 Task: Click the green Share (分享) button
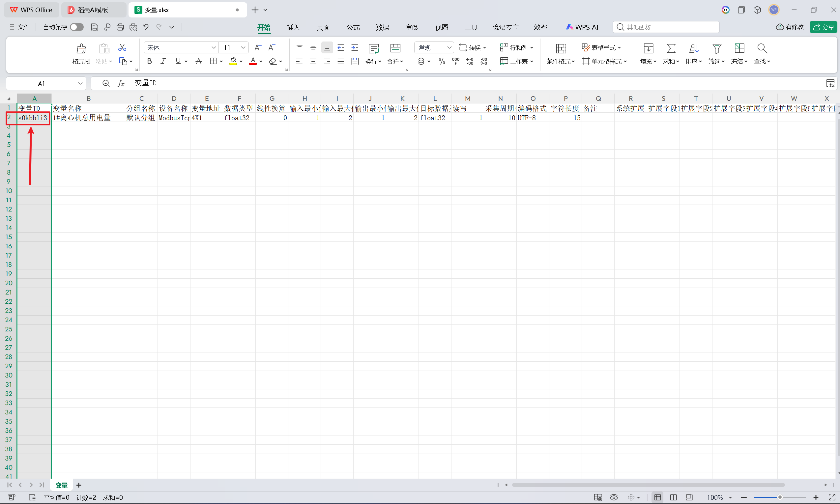[823, 27]
